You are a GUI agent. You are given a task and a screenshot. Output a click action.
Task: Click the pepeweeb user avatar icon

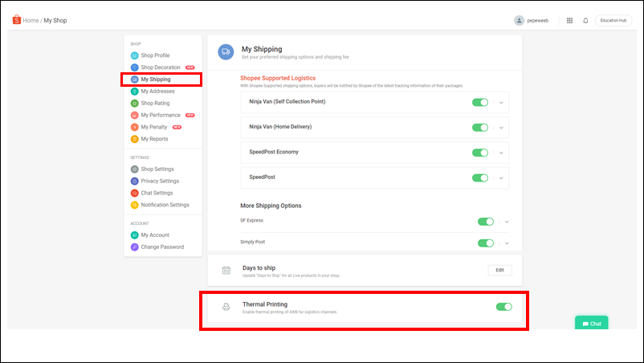point(519,20)
